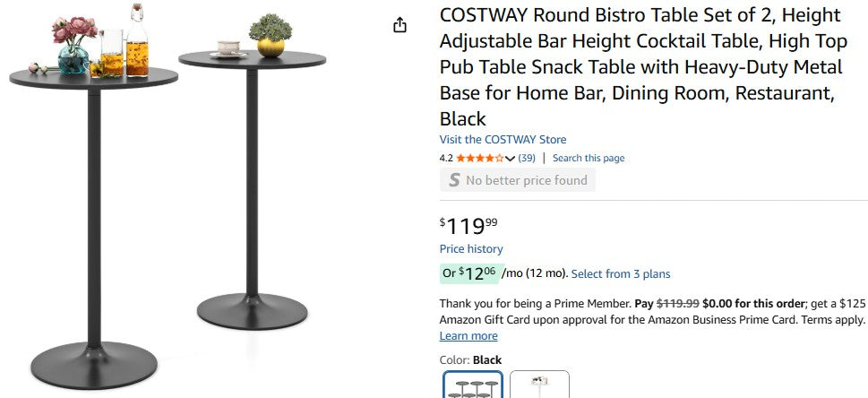The height and width of the screenshot is (398, 868).
Task: Click the Color: Black label
Action: click(x=470, y=360)
